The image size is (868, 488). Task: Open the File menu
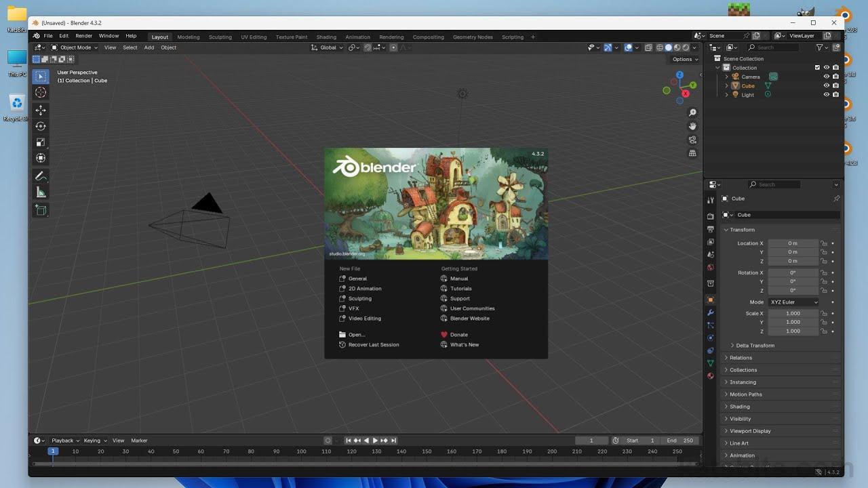point(48,36)
